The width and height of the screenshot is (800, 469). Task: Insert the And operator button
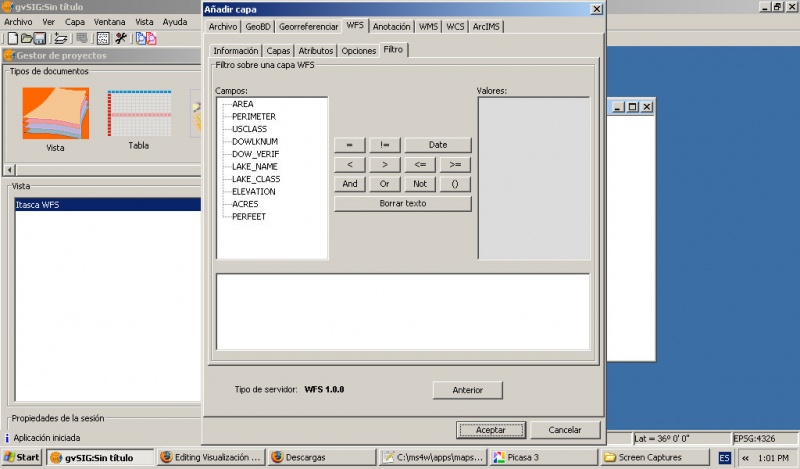[x=349, y=184]
